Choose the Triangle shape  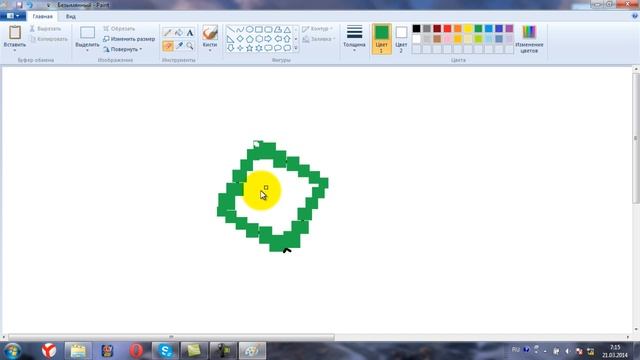coord(287,29)
